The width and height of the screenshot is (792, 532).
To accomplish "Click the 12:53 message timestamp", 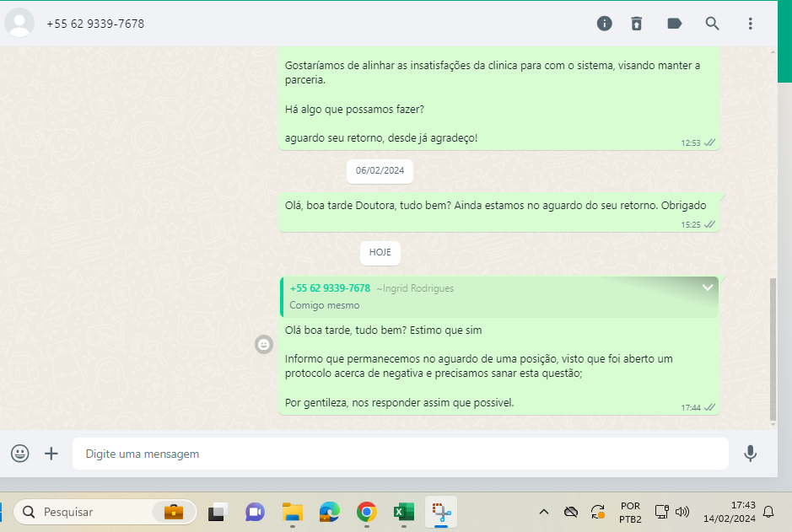I will click(x=691, y=142).
